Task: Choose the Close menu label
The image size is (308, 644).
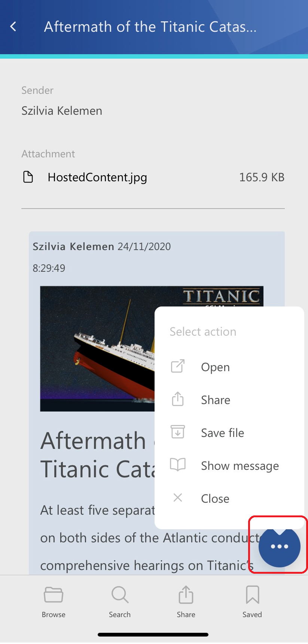Action: [x=215, y=499]
